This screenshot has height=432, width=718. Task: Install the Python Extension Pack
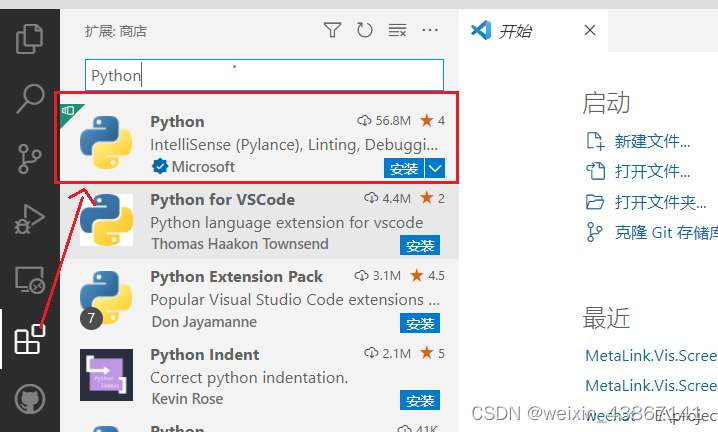[x=420, y=323]
